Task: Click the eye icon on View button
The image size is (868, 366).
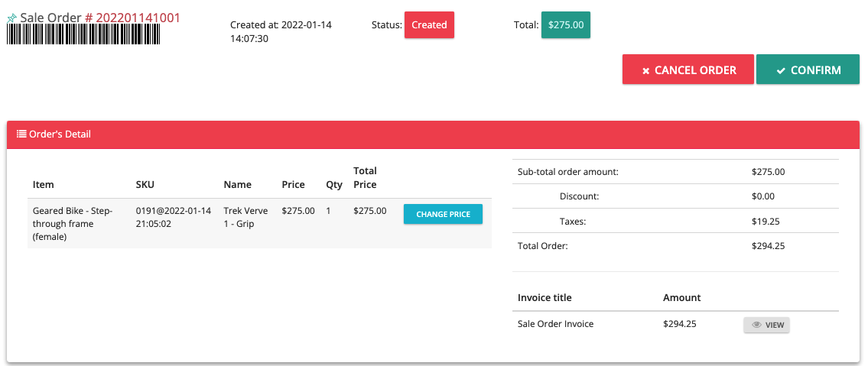Action: point(756,325)
